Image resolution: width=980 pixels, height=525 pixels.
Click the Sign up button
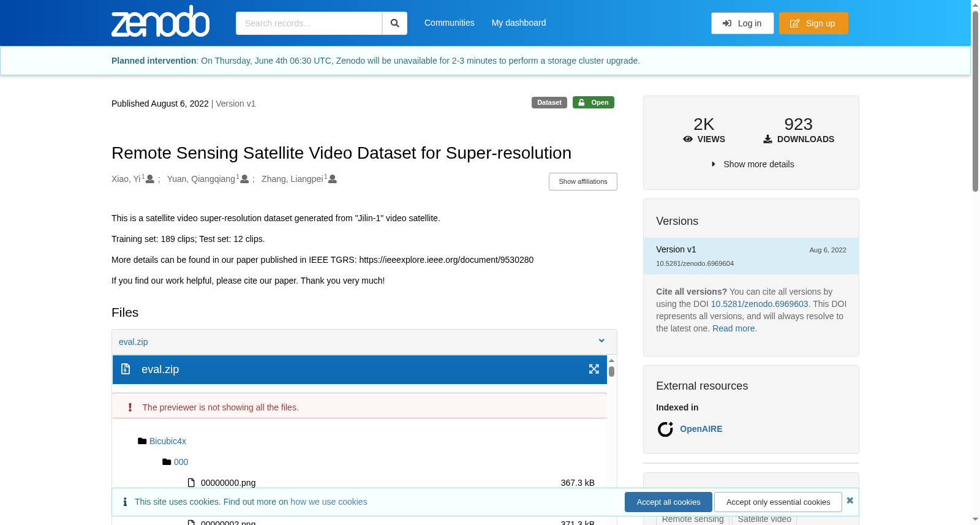click(x=813, y=23)
